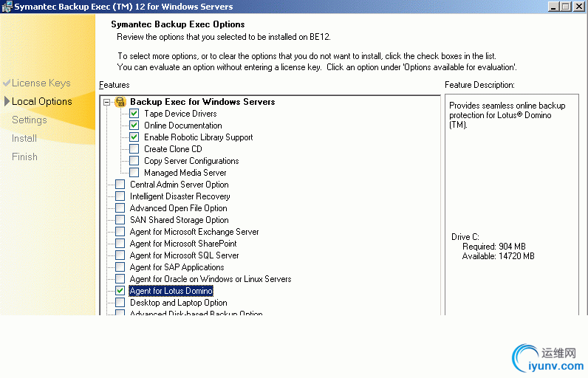Enable the Create Clone CD checkbox
This screenshot has height=378, width=588.
[134, 149]
